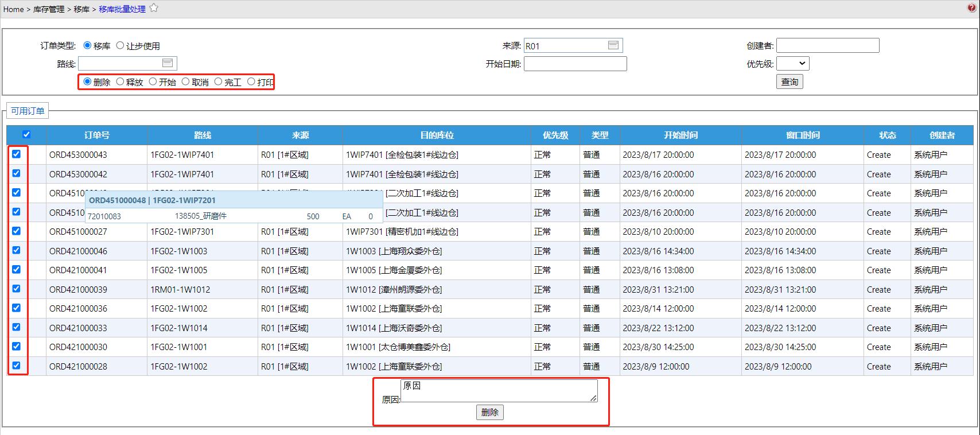The width and height of the screenshot is (980, 435).
Task: Click the 查询 search button
Action: (790, 82)
